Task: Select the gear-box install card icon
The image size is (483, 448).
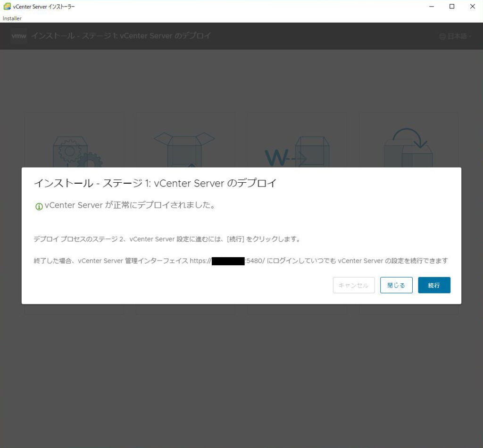Action: click(78, 152)
